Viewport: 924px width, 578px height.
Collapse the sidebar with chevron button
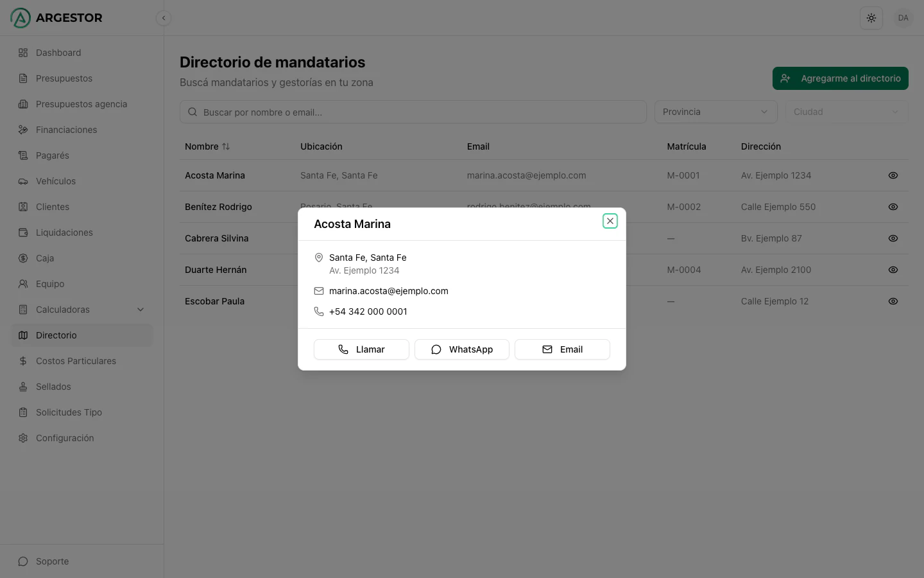click(x=164, y=18)
